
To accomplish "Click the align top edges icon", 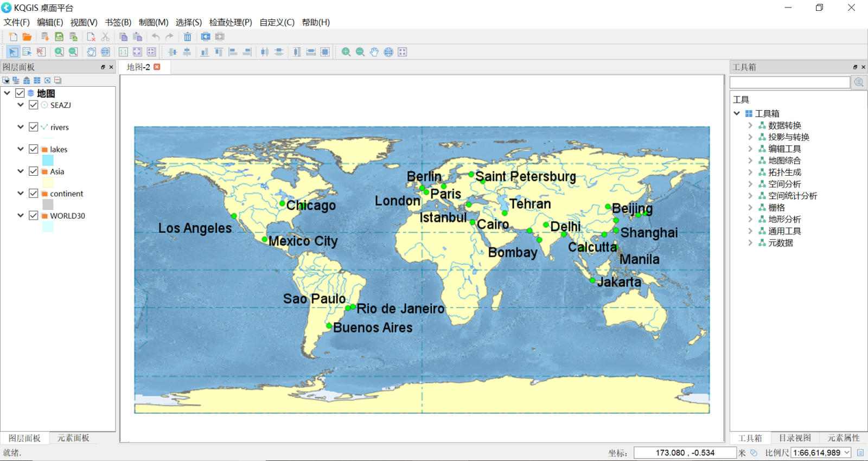I will 219,52.
